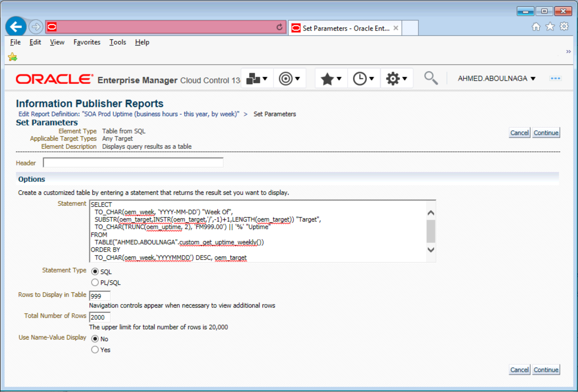Choose Yes for Name-Value Display

pyautogui.click(x=95, y=349)
